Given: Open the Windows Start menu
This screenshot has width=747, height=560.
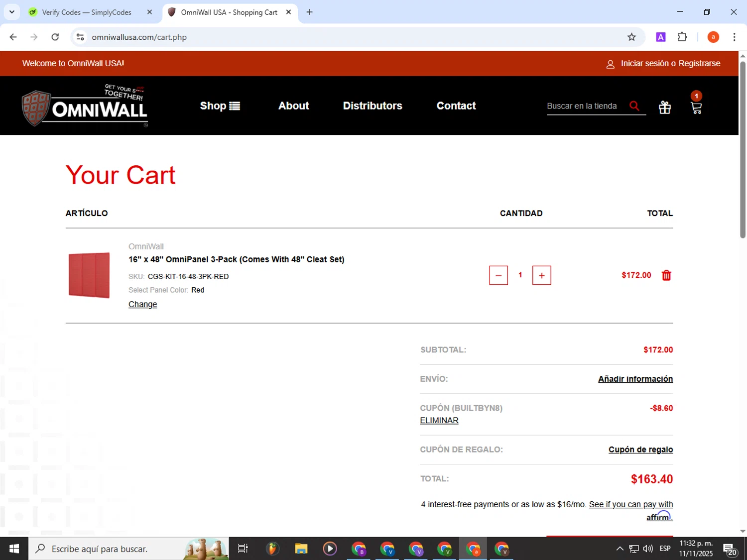Looking at the screenshot, I should click(x=14, y=549).
